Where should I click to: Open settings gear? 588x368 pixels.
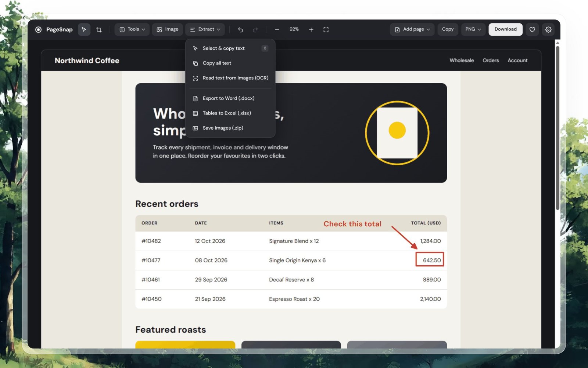coord(548,29)
